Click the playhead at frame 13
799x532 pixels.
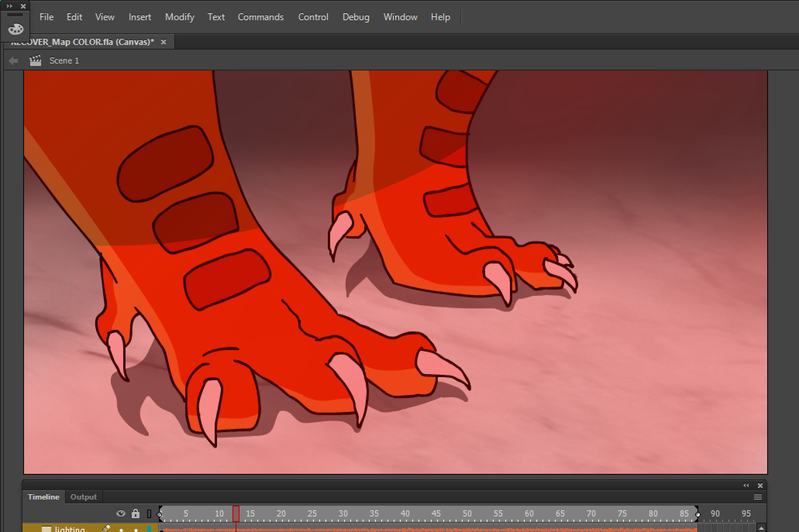click(236, 514)
